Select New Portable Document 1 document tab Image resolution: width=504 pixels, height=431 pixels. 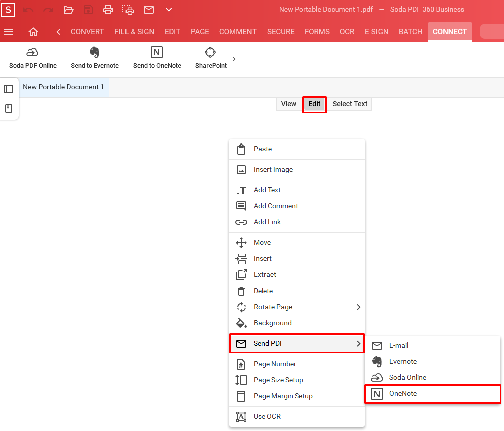click(x=63, y=87)
